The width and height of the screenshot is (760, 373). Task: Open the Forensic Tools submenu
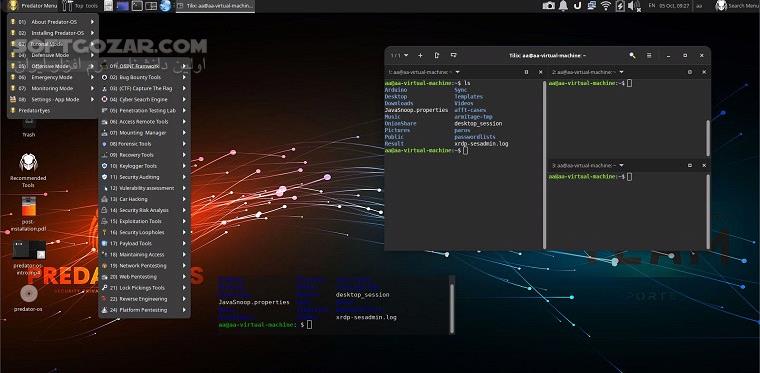point(144,144)
